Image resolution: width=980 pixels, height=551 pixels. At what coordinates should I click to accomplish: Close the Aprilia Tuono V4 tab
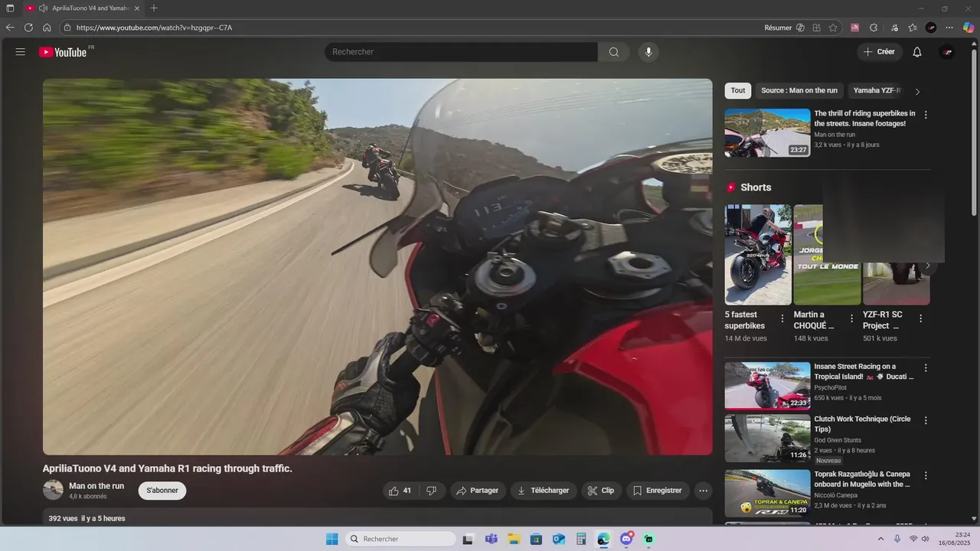point(137,8)
